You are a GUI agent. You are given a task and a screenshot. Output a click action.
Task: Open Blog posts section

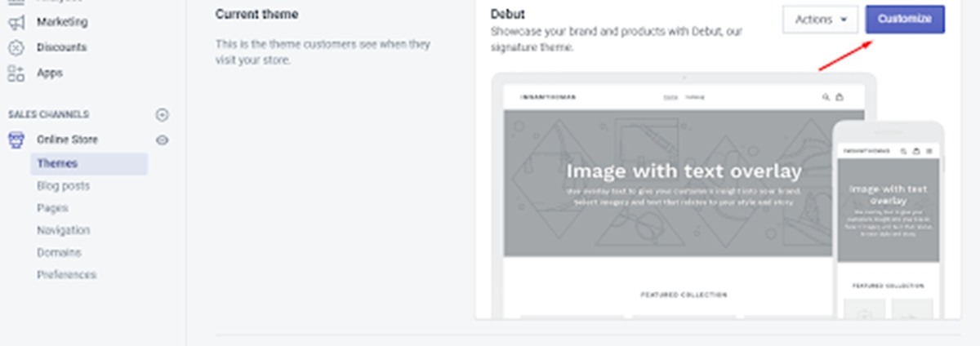point(63,186)
